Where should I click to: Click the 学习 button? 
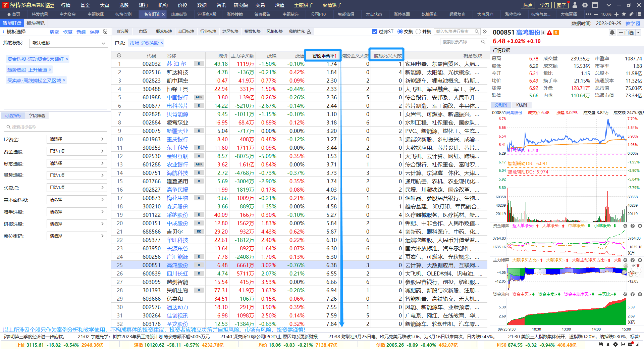(545, 5)
